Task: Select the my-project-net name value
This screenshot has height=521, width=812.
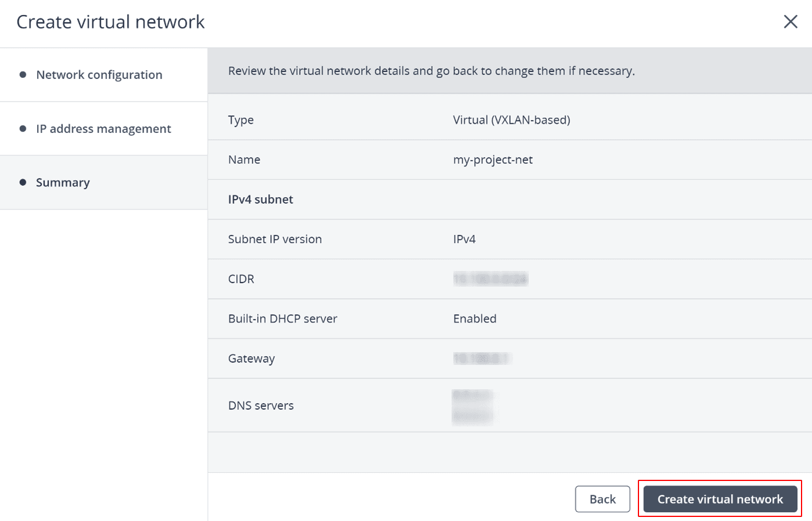Action: (x=493, y=160)
